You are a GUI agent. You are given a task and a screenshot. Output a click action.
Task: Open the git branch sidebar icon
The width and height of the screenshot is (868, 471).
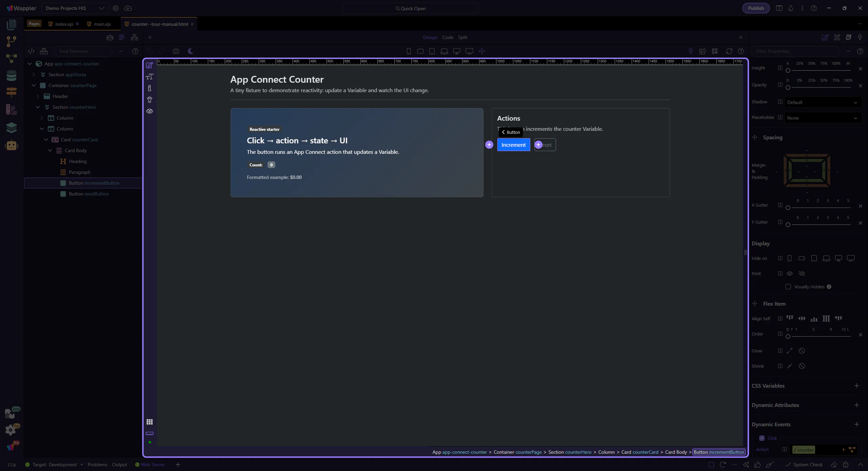click(11, 41)
